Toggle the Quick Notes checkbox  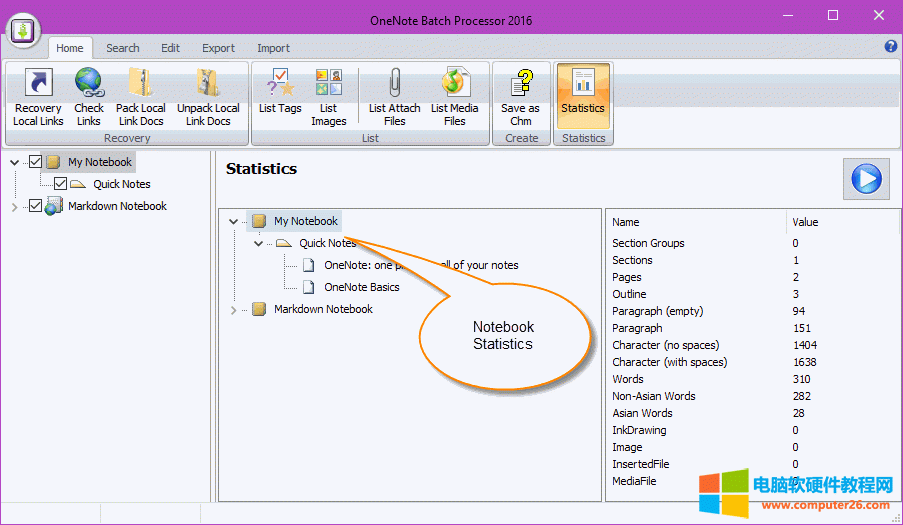(60, 184)
